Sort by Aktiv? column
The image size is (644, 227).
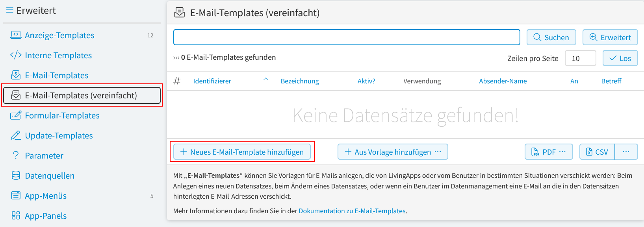coord(366,81)
